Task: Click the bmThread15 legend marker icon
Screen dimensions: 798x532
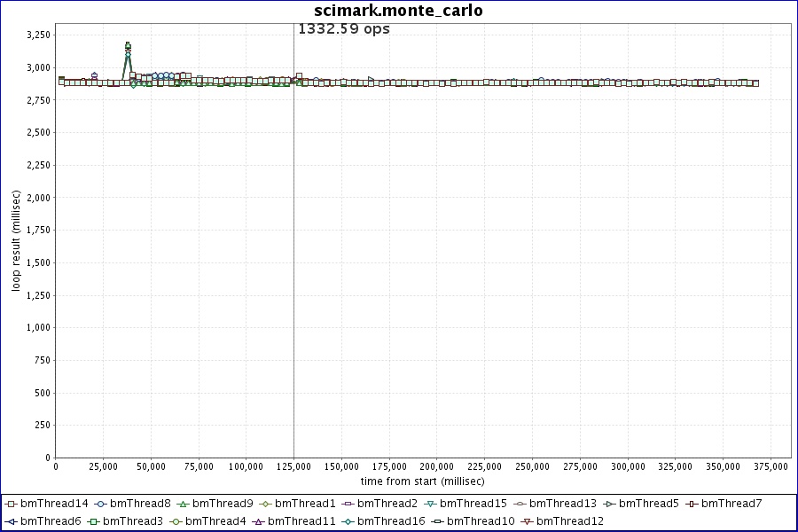Action: (x=431, y=504)
